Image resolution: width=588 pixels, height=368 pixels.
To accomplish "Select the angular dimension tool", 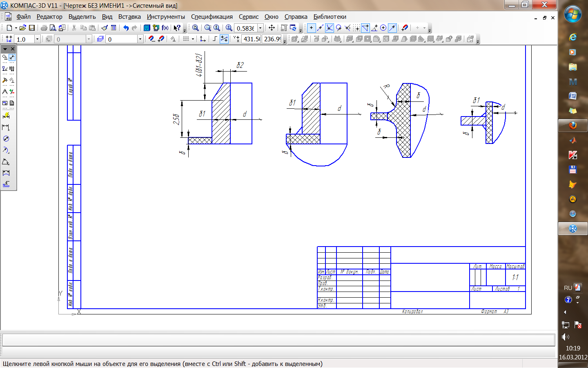I will [x=6, y=162].
